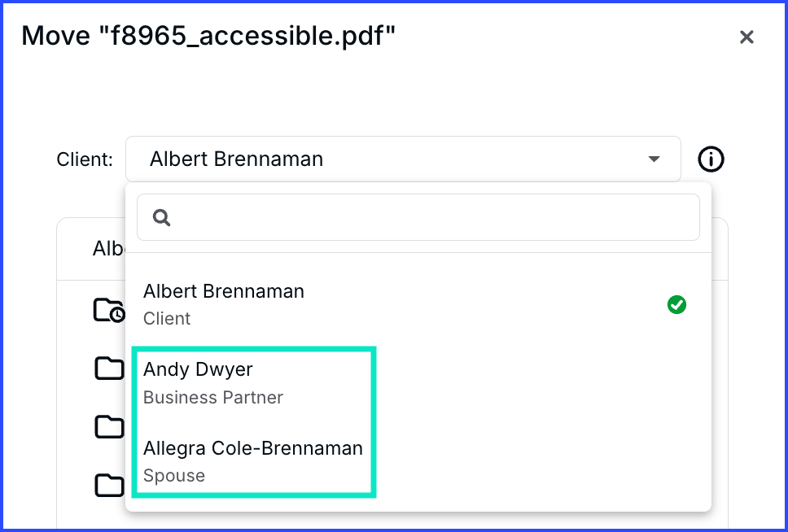Collapse the Client dropdown using caret arrow

point(654,159)
